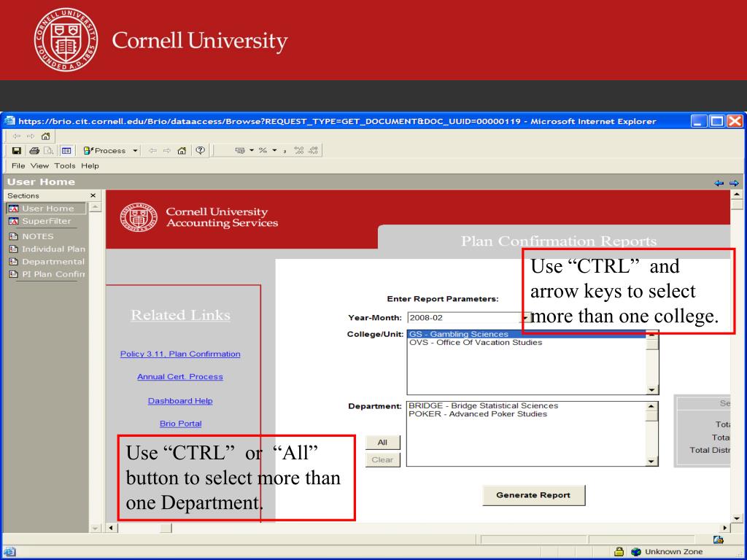Click the All button for departments
This screenshot has height=560, width=747.
tap(382, 443)
